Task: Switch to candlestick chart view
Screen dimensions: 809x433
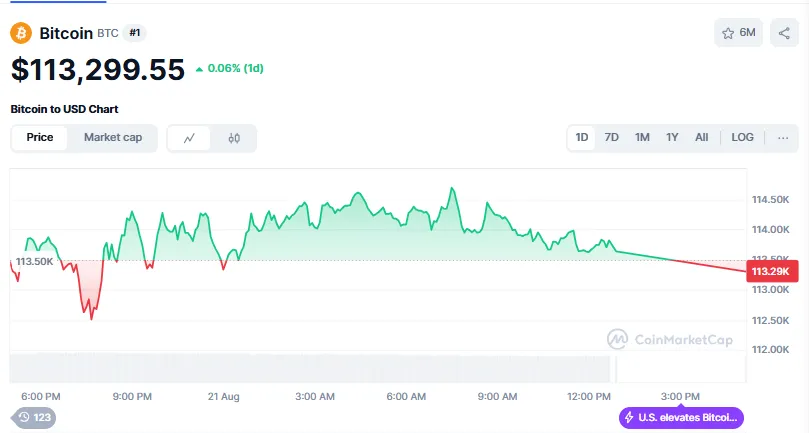Action: pos(234,138)
